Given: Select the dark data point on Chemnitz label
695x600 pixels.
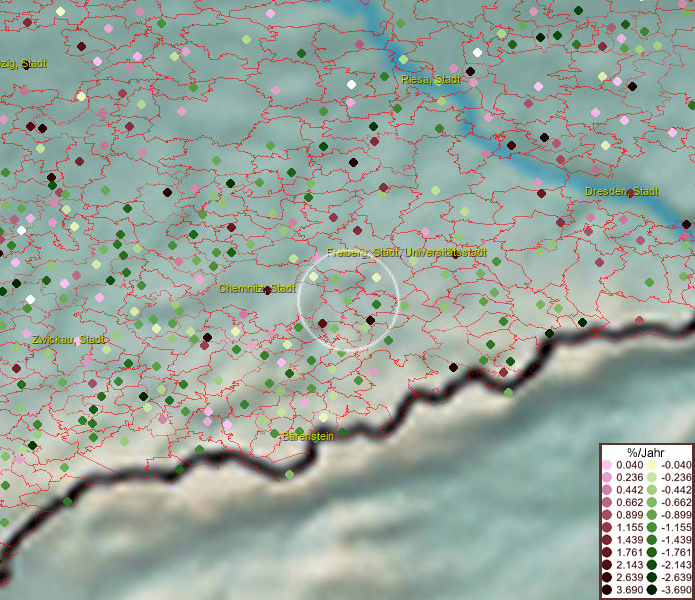Looking at the screenshot, I should 267,291.
